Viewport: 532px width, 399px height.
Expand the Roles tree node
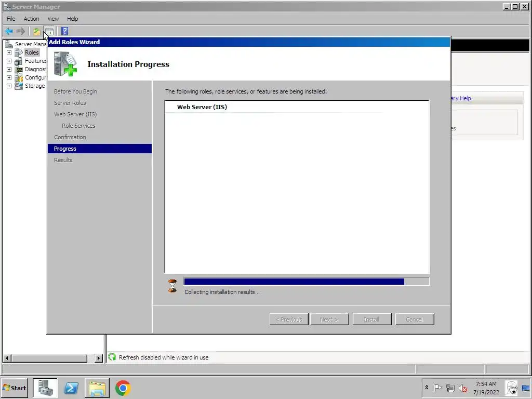(x=9, y=52)
